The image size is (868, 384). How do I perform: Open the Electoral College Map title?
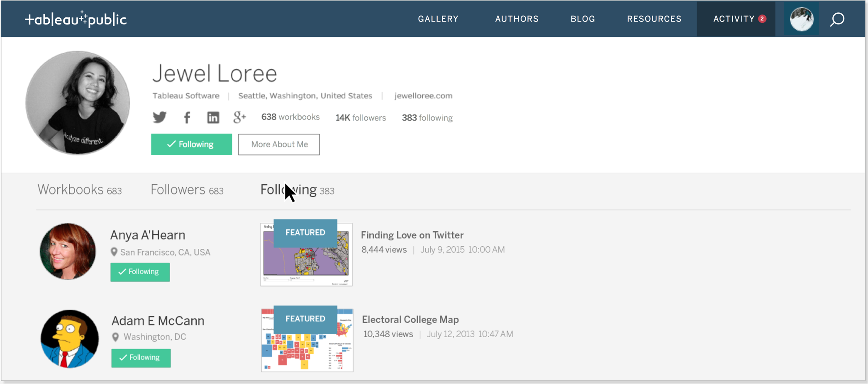(x=410, y=320)
